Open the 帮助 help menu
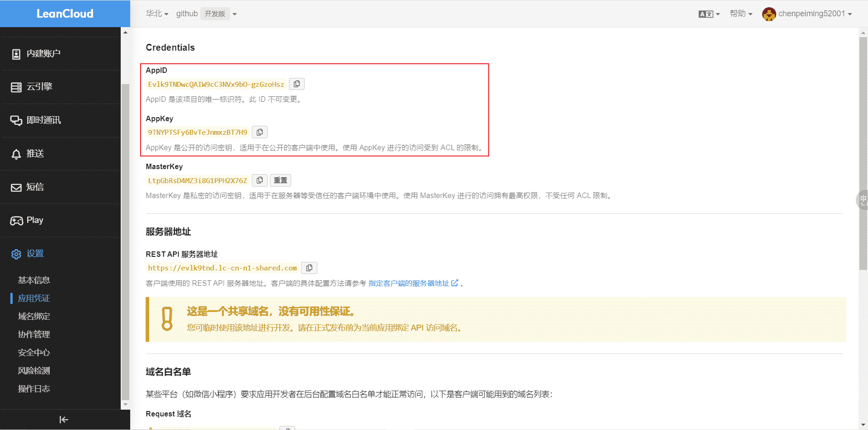868x430 pixels. pyautogui.click(x=741, y=14)
